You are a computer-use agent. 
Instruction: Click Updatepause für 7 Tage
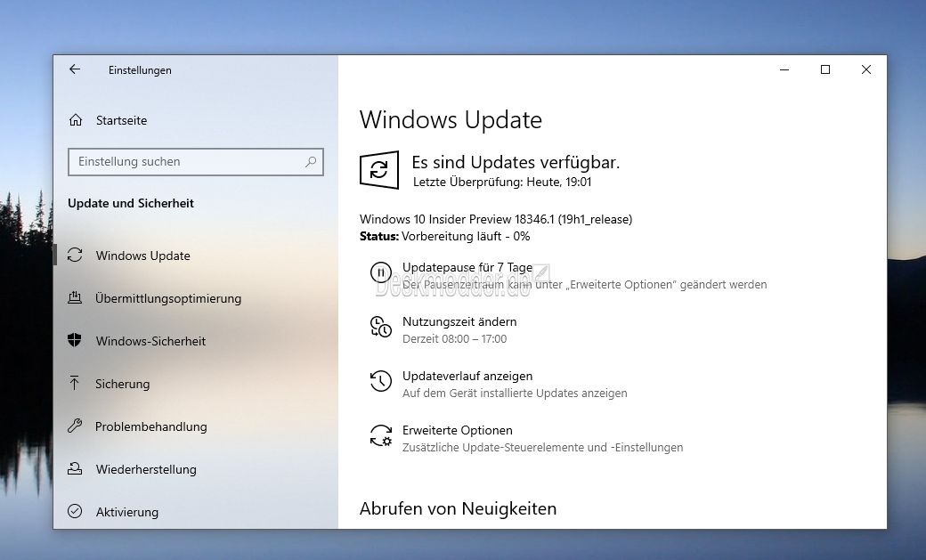coord(467,268)
